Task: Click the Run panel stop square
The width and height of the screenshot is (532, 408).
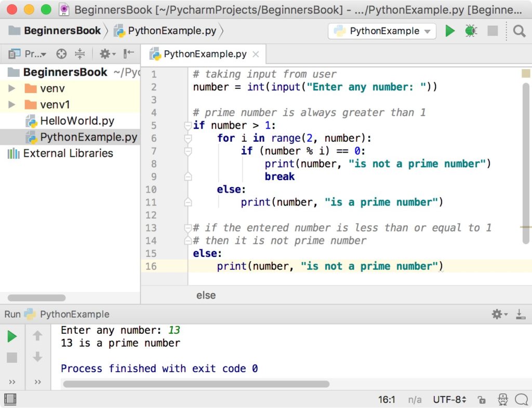Action: coord(12,358)
